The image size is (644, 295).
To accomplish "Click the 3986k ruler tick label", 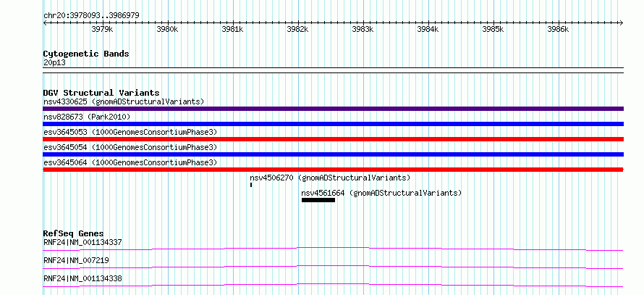I will coord(558,29).
